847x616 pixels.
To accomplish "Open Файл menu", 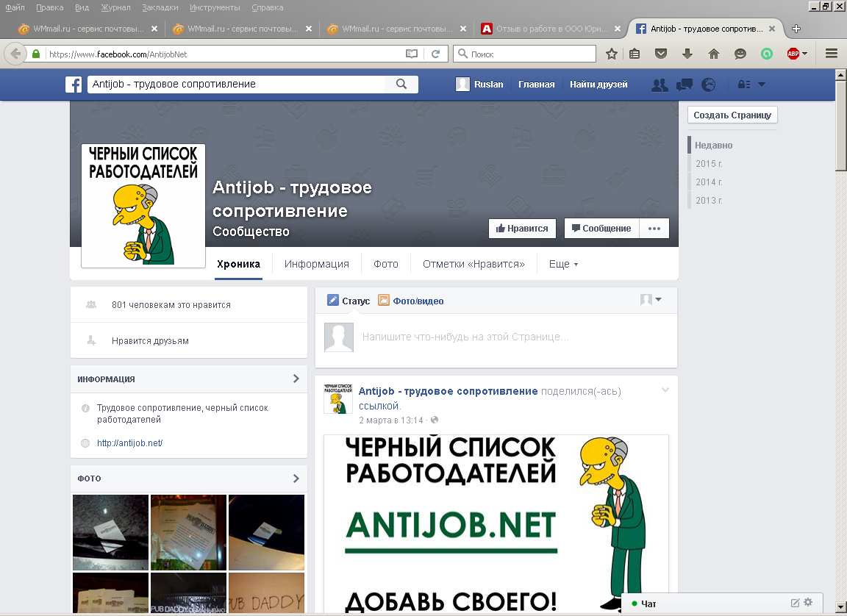I will pos(15,7).
